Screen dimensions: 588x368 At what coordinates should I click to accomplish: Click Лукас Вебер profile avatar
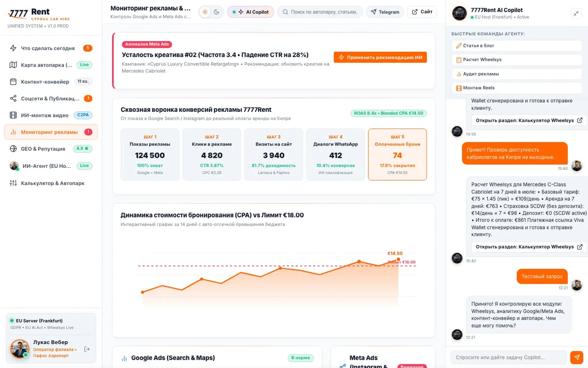(x=19, y=349)
